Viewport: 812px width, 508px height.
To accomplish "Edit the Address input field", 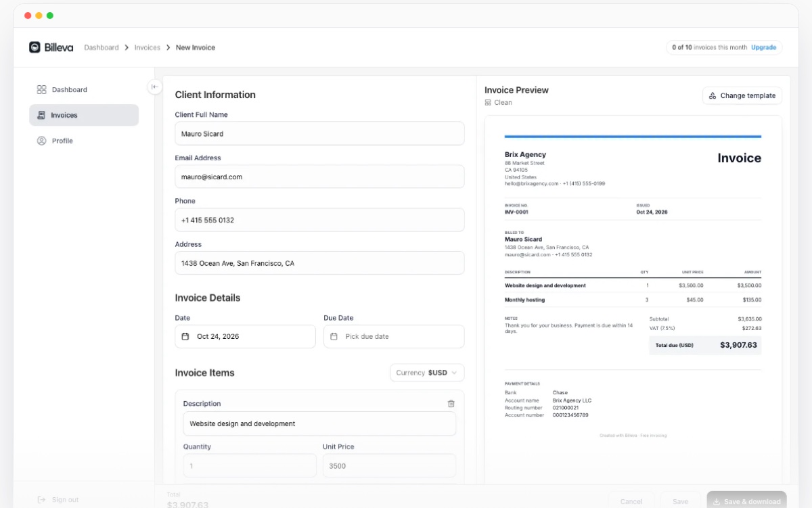I will [x=319, y=263].
